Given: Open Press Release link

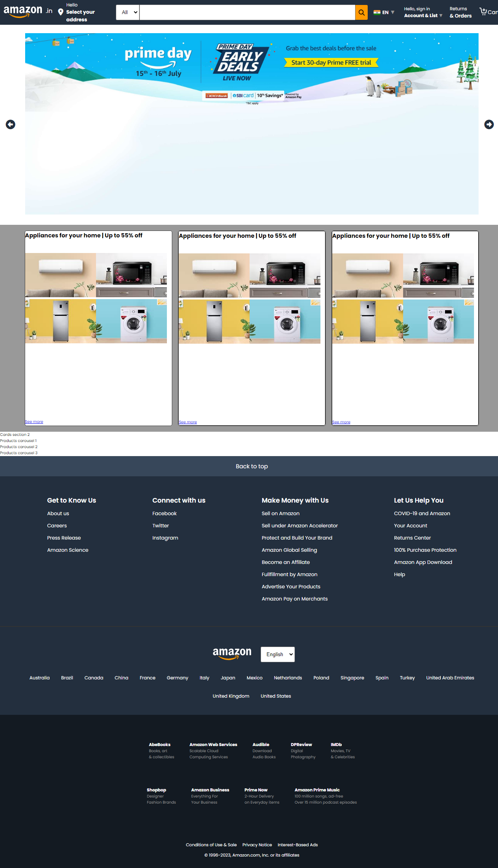Looking at the screenshot, I should click(64, 538).
